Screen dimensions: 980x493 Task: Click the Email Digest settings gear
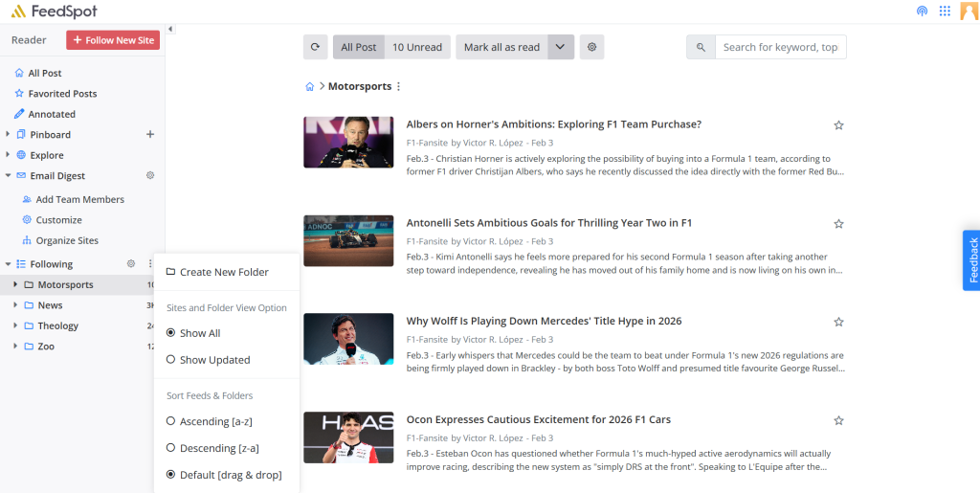pyautogui.click(x=150, y=176)
